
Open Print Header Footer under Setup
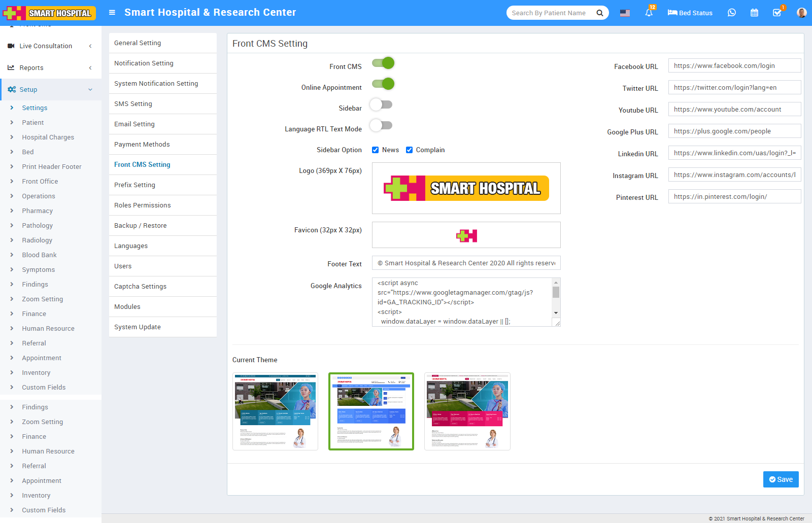[x=52, y=166]
